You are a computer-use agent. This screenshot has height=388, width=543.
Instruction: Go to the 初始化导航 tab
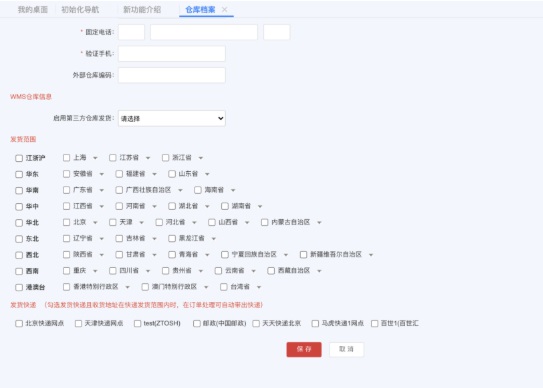point(80,10)
